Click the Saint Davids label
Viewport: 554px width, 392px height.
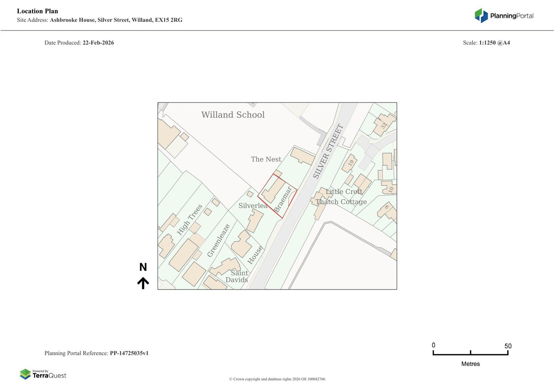point(238,276)
